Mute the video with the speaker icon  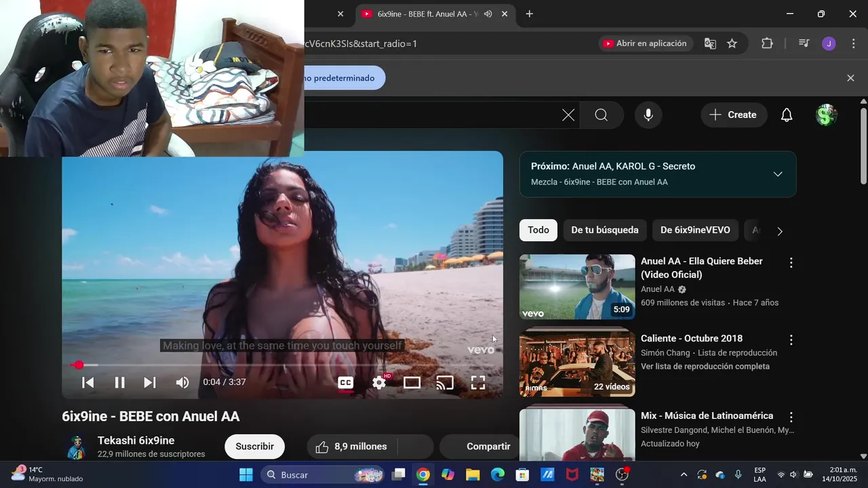pyautogui.click(x=182, y=382)
